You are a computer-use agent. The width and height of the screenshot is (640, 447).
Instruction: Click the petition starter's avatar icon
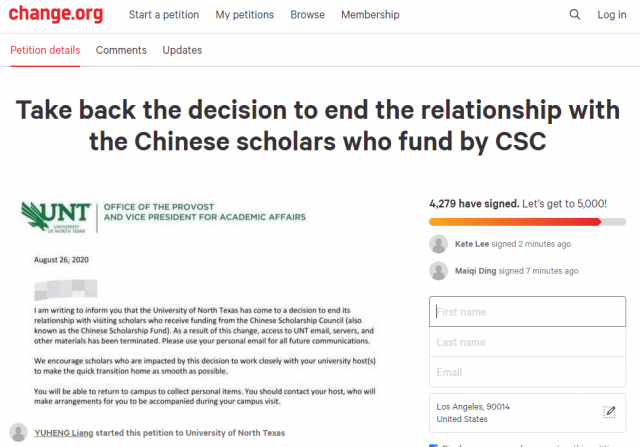coord(18,433)
